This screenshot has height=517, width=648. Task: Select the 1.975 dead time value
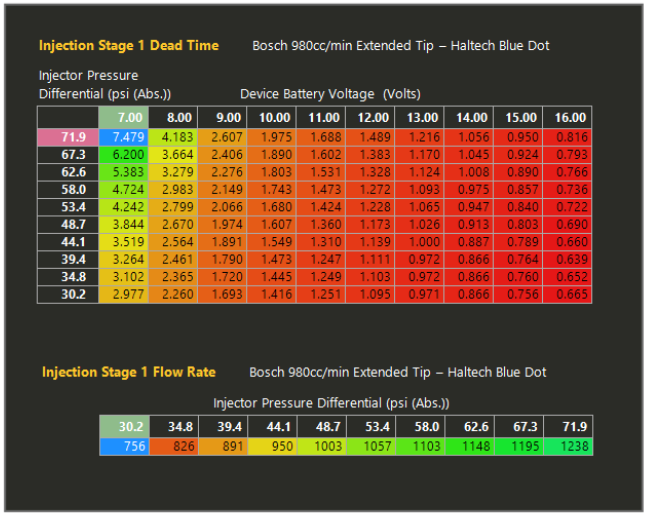272,137
